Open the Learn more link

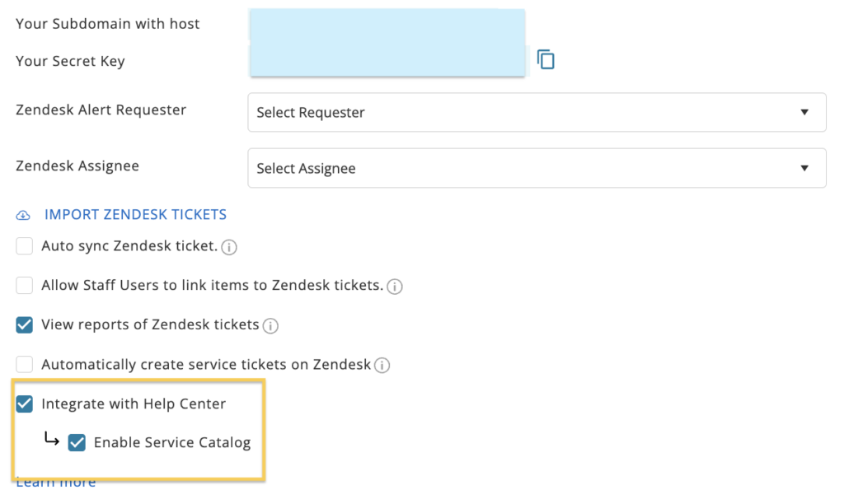[55, 483]
